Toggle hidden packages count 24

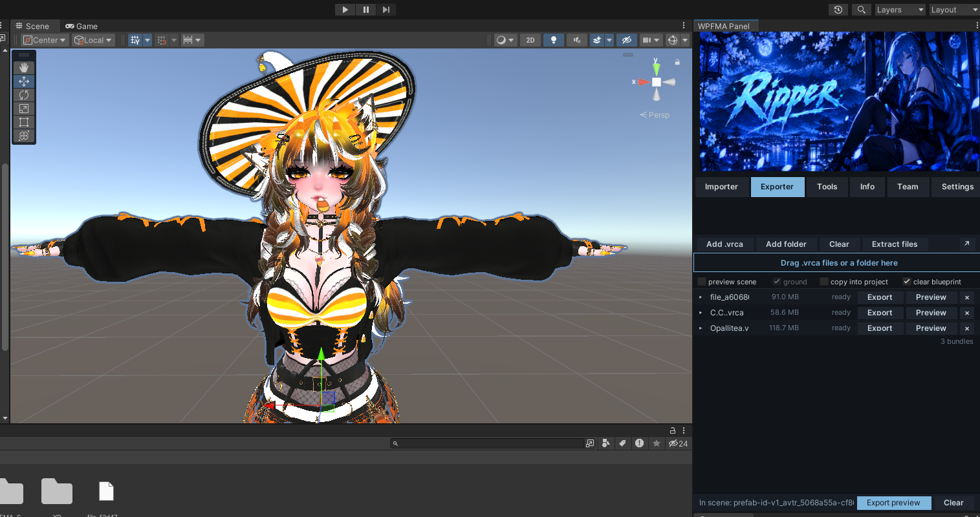[x=678, y=443]
